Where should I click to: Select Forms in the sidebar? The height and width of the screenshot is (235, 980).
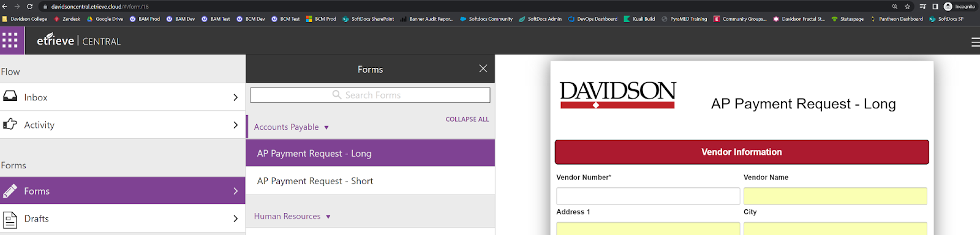[123, 191]
